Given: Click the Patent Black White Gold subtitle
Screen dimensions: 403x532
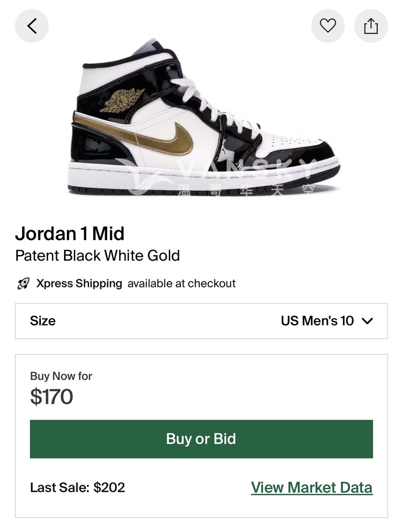Looking at the screenshot, I should pos(98,256).
